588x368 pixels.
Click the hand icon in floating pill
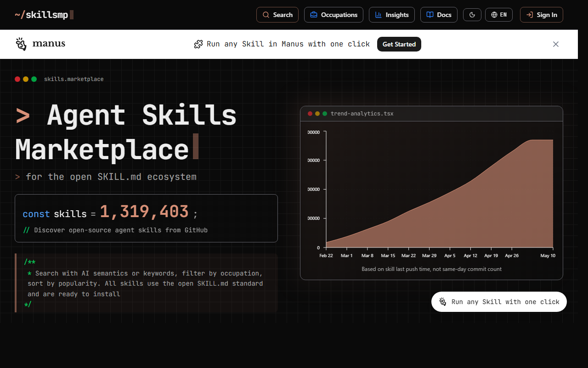[443, 302]
